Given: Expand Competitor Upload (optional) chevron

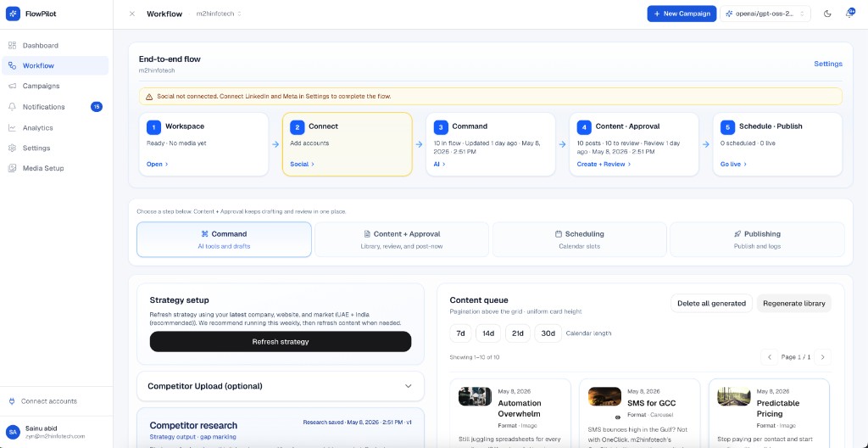Looking at the screenshot, I should (408, 386).
